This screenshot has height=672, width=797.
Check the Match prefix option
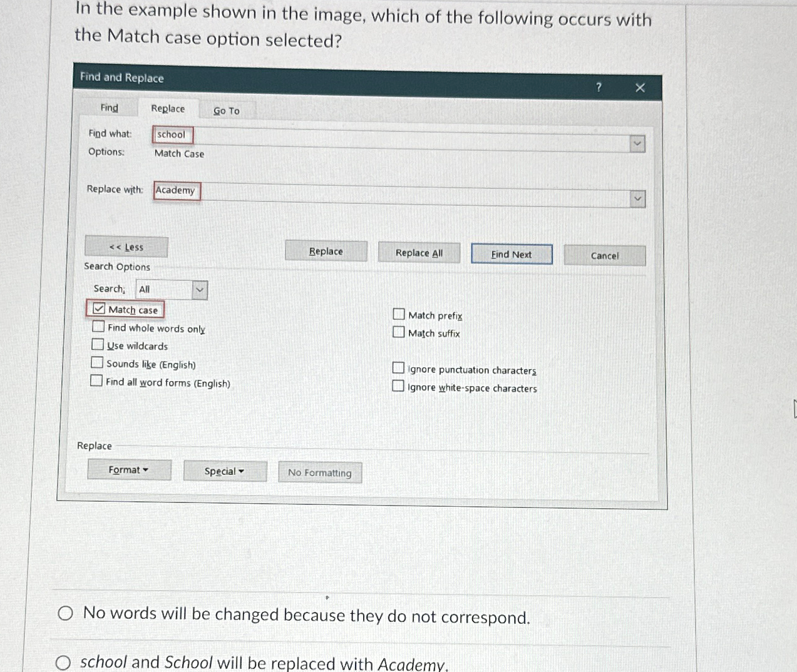tap(399, 313)
